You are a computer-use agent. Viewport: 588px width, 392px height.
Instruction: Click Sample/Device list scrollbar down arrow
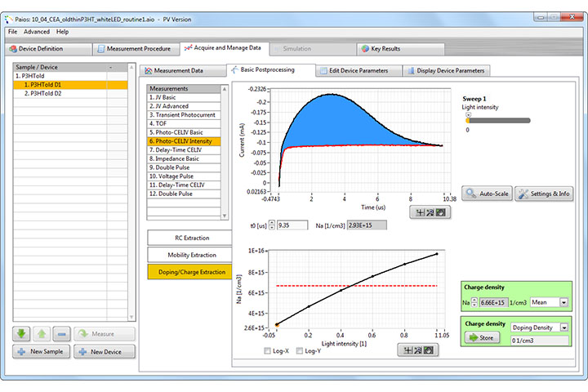coord(131,317)
